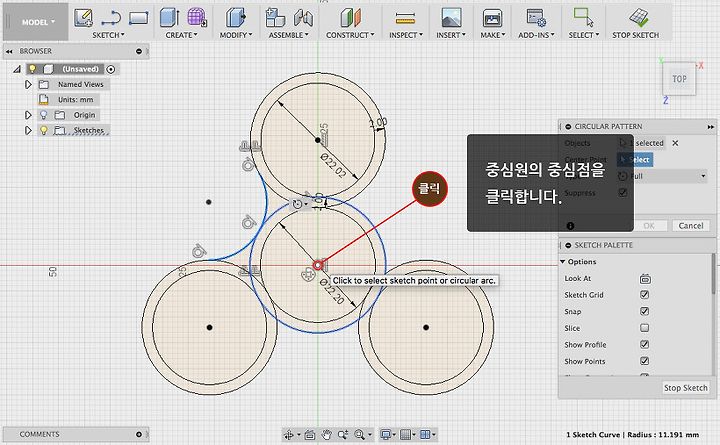Click the Add-Ins scripts icon
720x445 pixels.
pyautogui.click(x=536, y=18)
